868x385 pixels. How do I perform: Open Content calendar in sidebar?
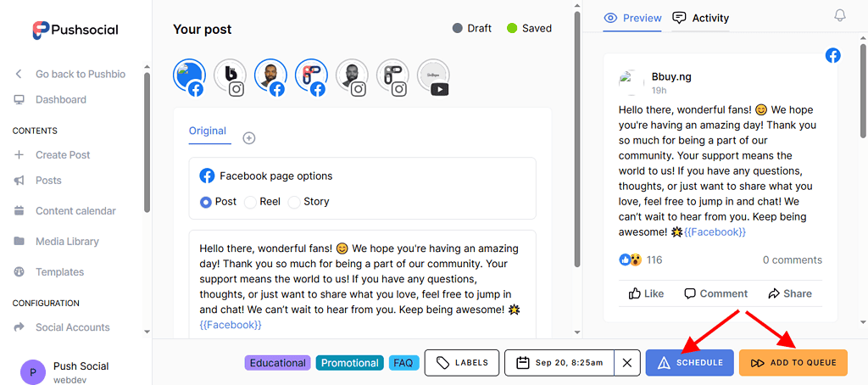click(75, 211)
